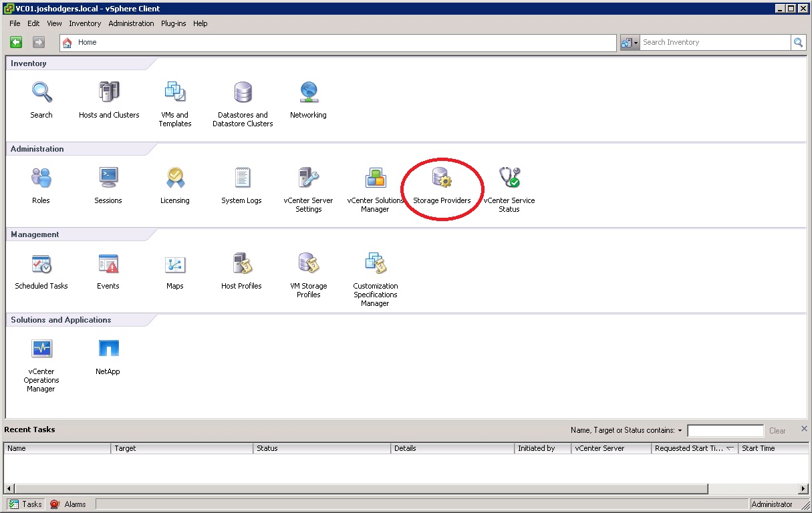The width and height of the screenshot is (812, 513).
Task: Launch the NetApp plug-in icon
Action: 108,349
